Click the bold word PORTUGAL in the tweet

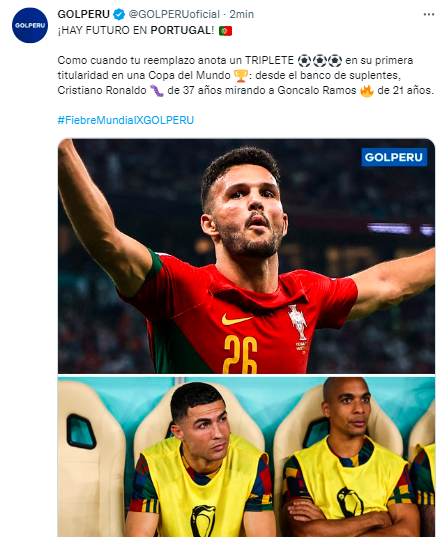tap(180, 30)
